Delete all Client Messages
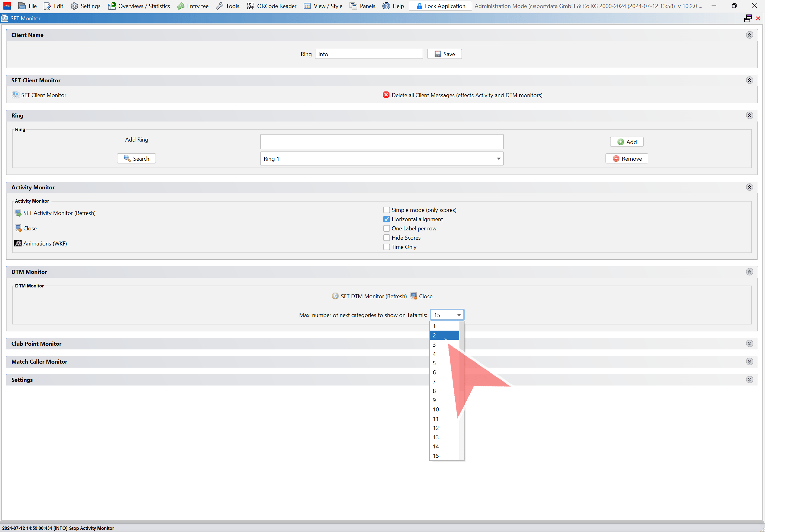789x532 pixels. pyautogui.click(x=462, y=95)
